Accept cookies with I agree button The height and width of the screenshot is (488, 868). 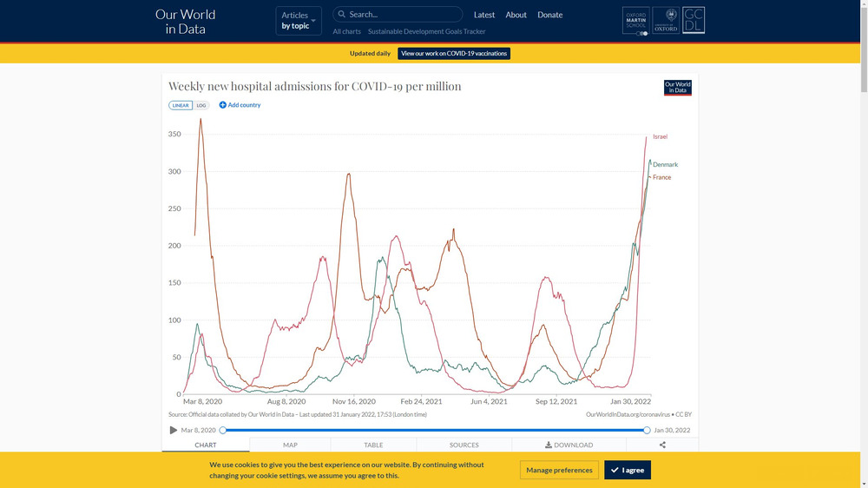click(627, 470)
